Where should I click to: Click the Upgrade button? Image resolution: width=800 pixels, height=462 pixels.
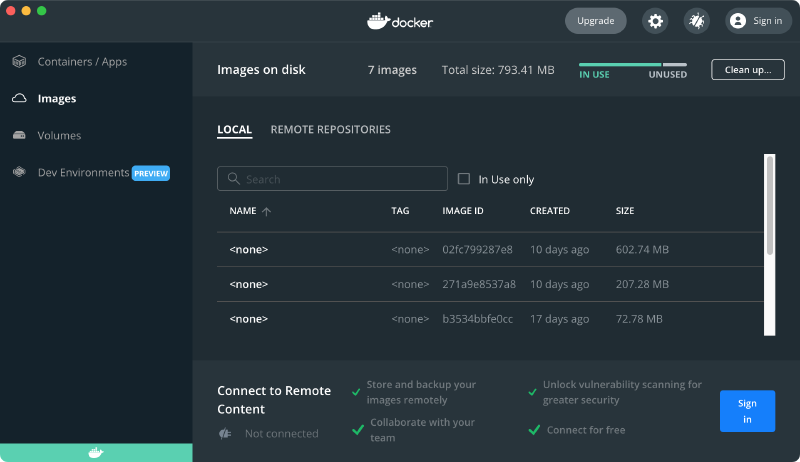click(595, 21)
